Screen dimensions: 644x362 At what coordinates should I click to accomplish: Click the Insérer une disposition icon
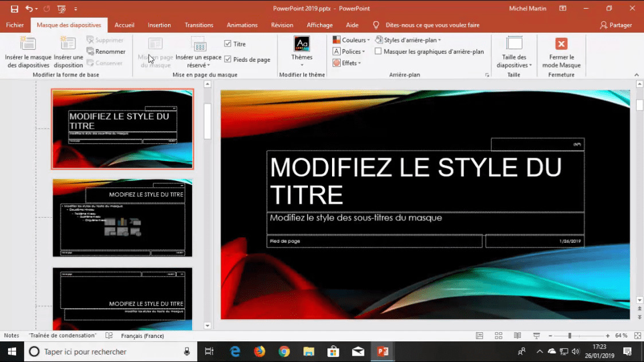coord(68,44)
